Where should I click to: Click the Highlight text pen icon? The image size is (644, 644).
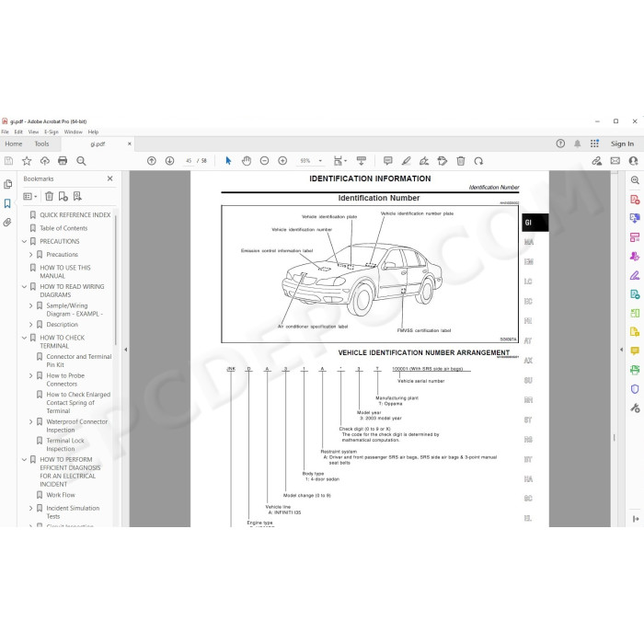click(x=407, y=161)
